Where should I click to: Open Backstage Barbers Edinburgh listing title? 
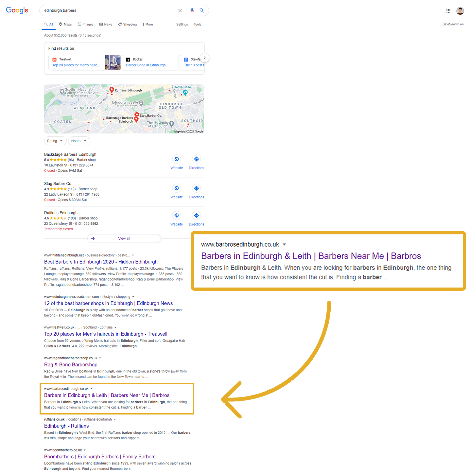(70, 154)
